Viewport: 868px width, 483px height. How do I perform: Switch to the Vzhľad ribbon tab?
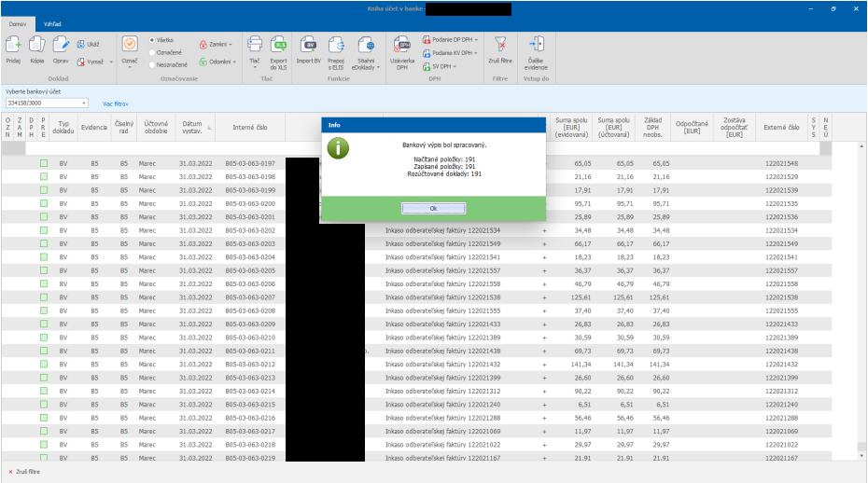[x=52, y=24]
